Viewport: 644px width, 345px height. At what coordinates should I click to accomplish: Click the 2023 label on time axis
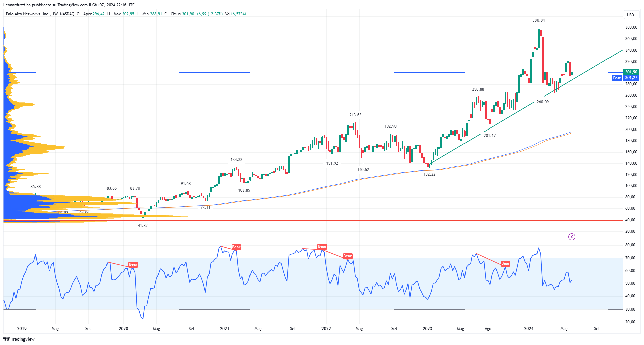(x=427, y=329)
